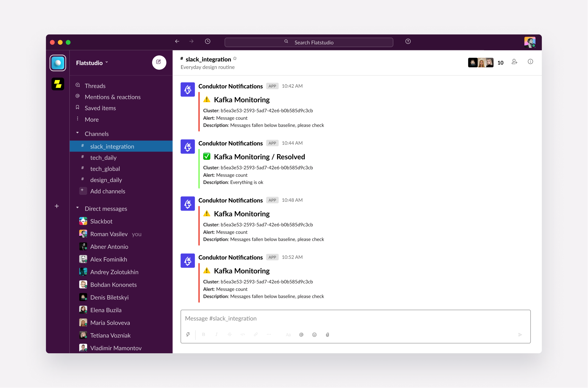588x388 pixels.
Task: Toggle strikethrough formatting in composer
Action: pos(230,334)
